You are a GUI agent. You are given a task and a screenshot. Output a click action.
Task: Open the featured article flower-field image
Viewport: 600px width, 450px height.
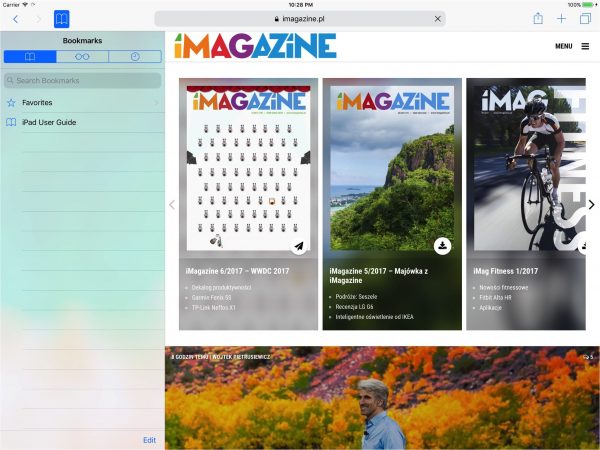[382, 398]
